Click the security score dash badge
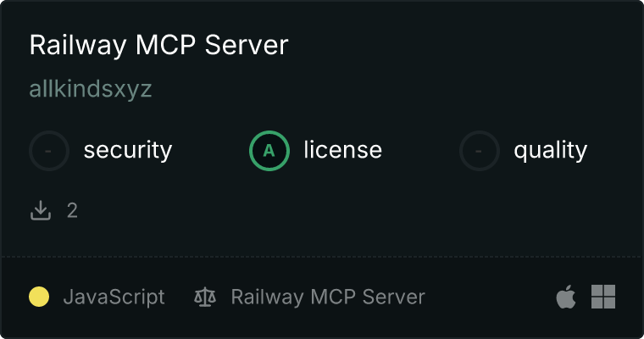The height and width of the screenshot is (339, 644). tap(49, 151)
